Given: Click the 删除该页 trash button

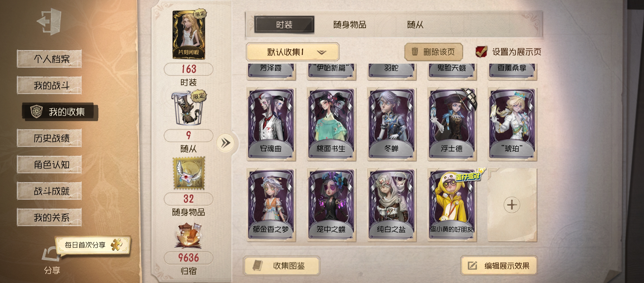Looking at the screenshot, I should pos(434,52).
